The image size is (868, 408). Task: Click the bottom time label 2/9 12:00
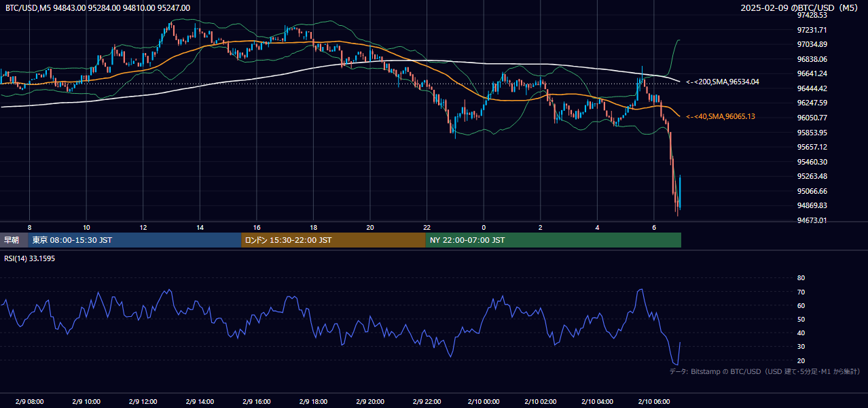click(143, 401)
